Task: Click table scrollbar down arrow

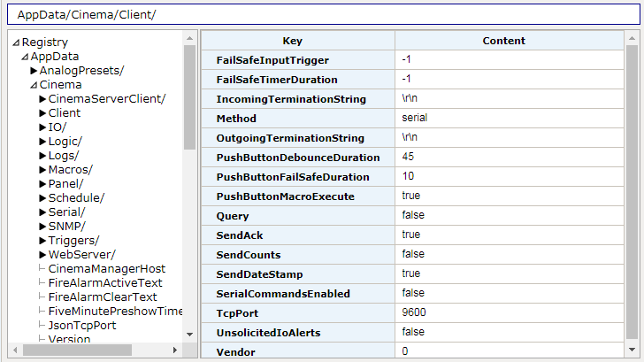Action: (632, 350)
